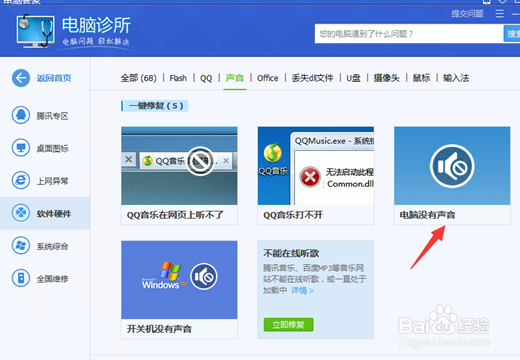Open the 系统综合 Windows flag icon

click(x=21, y=245)
